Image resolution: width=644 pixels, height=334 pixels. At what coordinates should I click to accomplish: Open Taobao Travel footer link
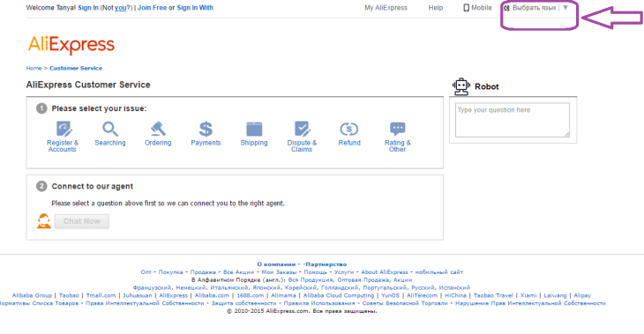tap(493, 295)
